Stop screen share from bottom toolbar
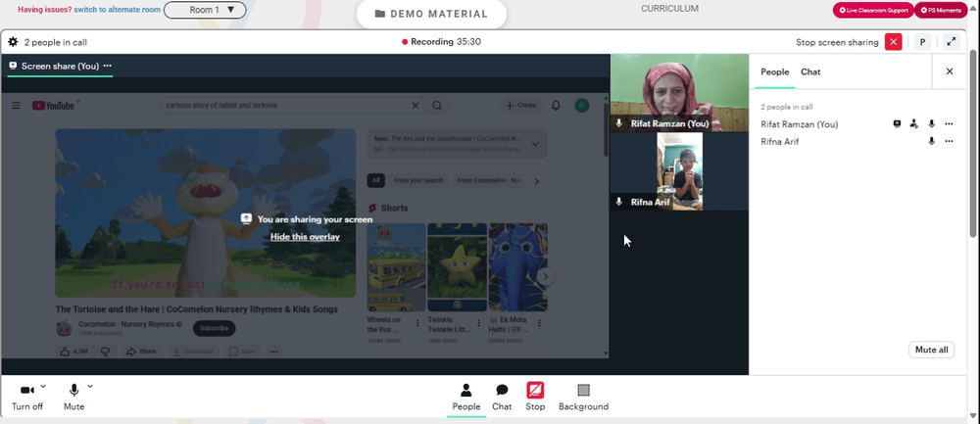This screenshot has width=980, height=424. click(x=535, y=398)
